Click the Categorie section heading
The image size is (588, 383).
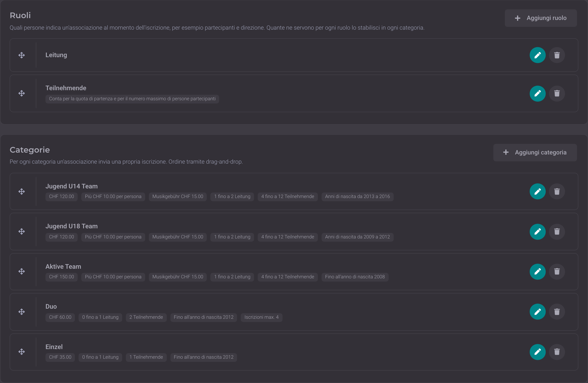click(30, 150)
